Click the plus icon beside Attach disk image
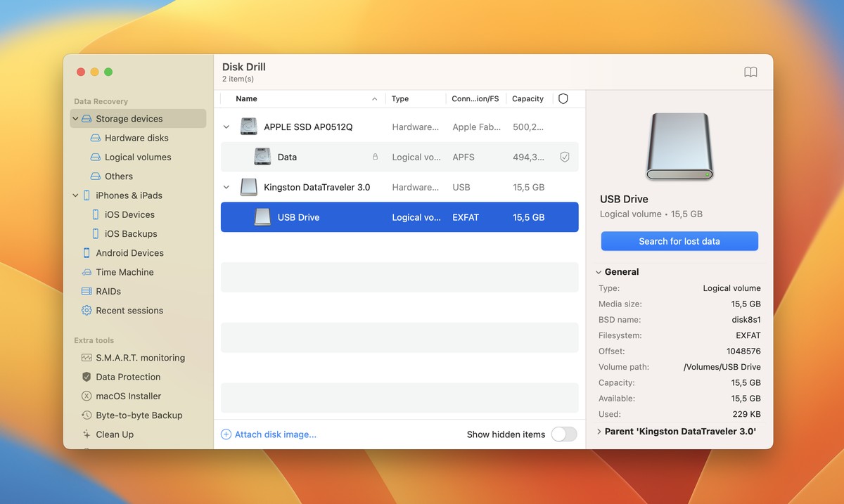The image size is (844, 504). click(226, 434)
